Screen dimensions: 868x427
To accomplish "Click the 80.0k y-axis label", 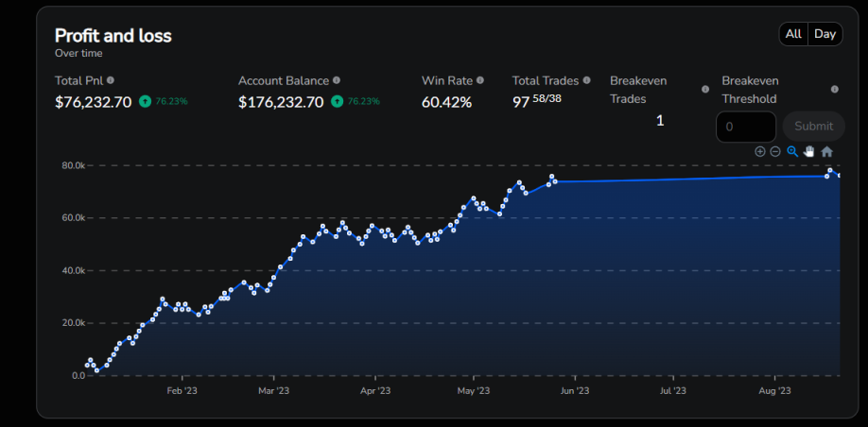I will 73,165.
